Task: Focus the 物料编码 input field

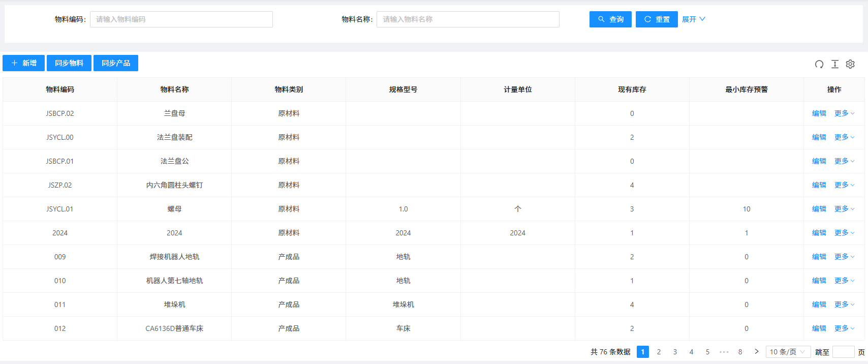Action: pos(181,19)
